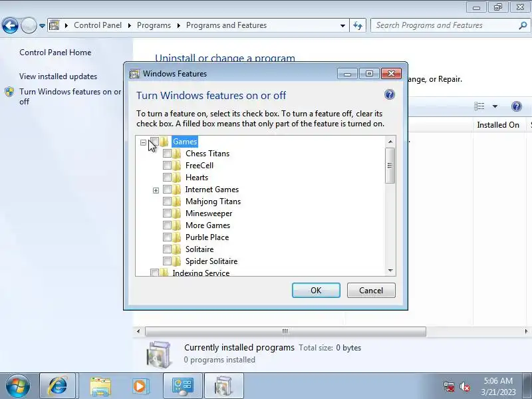Click the FreeCell folder icon
This screenshot has height=399, width=532.
[x=177, y=165]
